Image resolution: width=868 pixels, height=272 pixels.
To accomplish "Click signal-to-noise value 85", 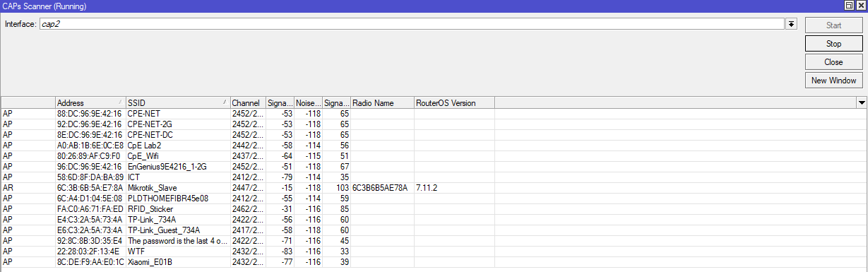I will coord(345,209).
